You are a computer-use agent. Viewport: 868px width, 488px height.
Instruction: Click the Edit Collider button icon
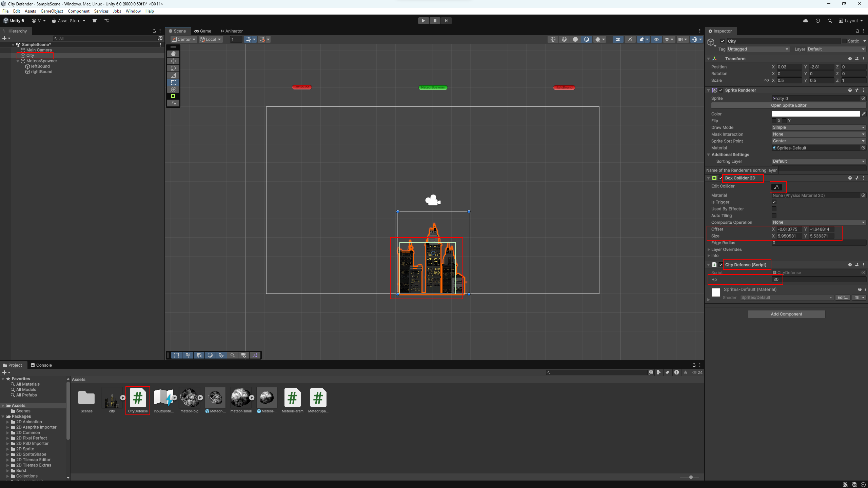tap(777, 187)
